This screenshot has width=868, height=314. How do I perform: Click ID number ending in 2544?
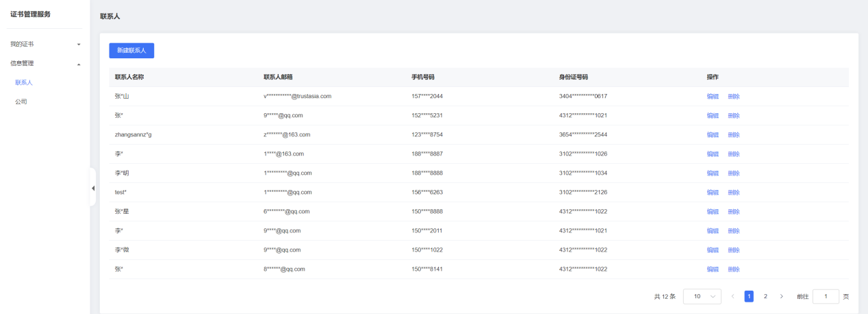point(583,134)
